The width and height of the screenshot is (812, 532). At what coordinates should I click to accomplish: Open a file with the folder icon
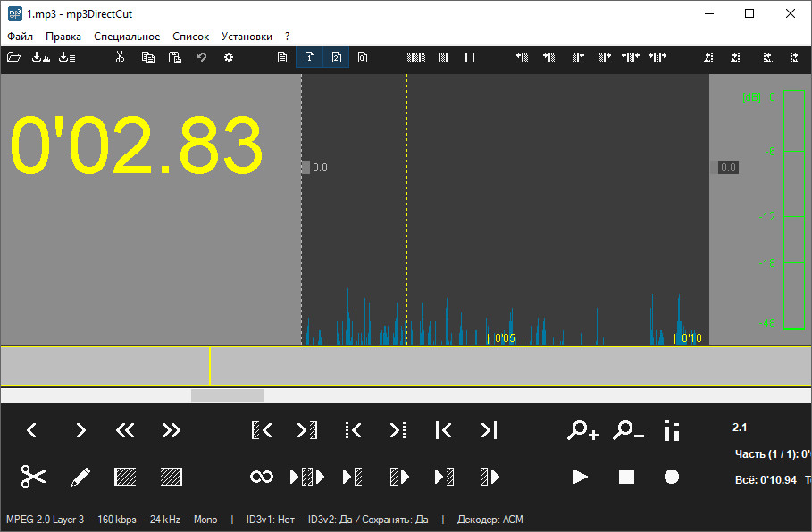pyautogui.click(x=13, y=56)
